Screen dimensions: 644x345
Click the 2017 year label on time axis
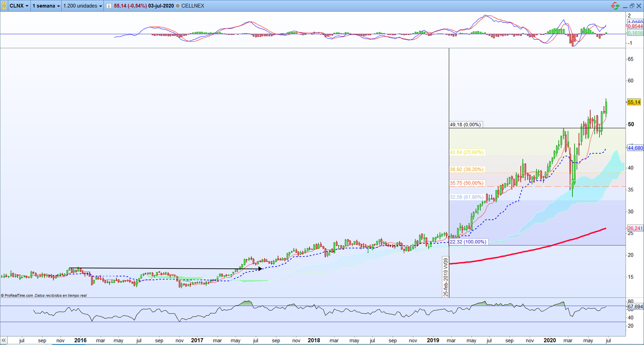click(x=197, y=341)
